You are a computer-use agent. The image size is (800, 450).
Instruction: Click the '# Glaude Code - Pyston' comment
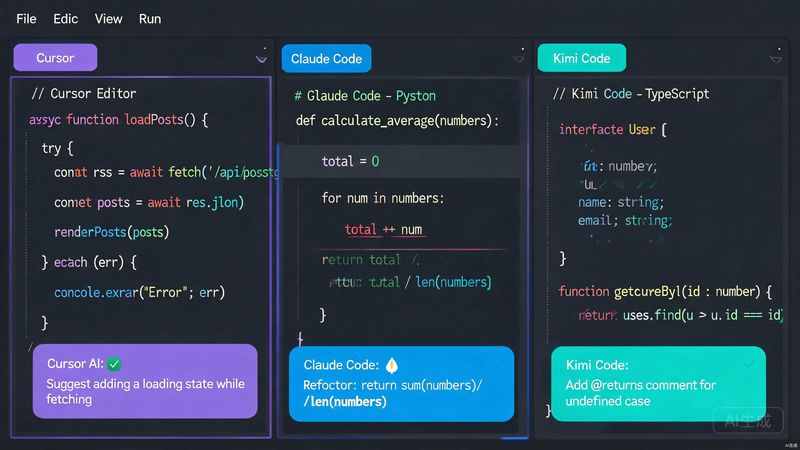(365, 96)
